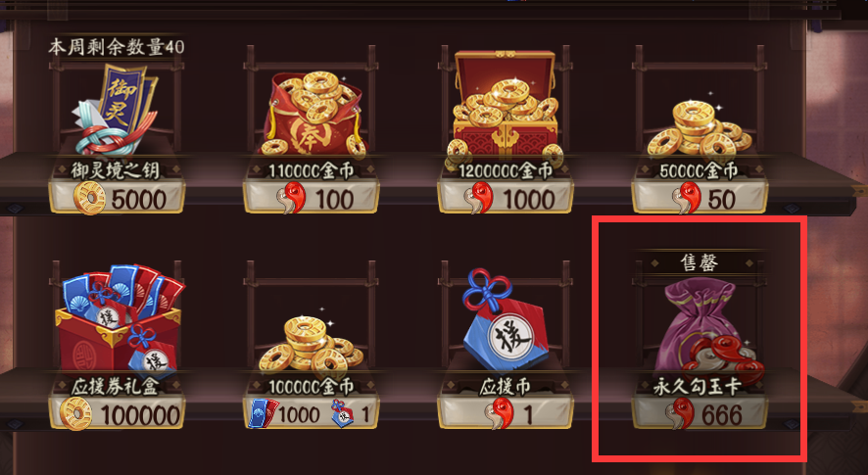Click the 本周剩余数量40 stock label

pos(117,46)
